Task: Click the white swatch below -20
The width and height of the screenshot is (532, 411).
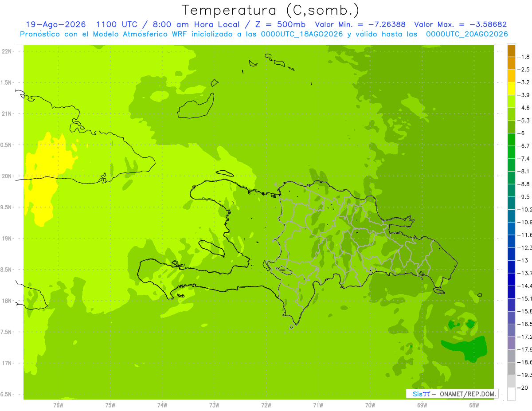Action: tap(511, 394)
